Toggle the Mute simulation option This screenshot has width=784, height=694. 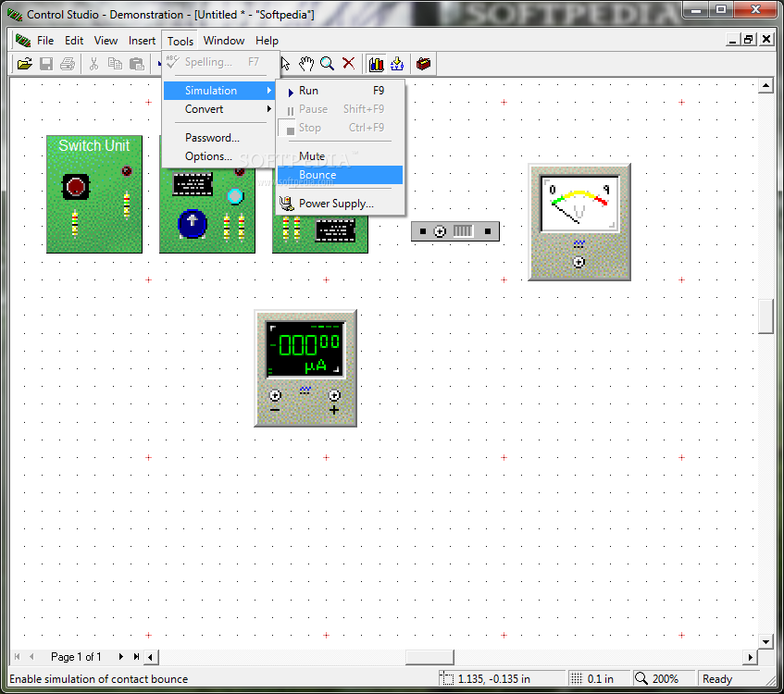(x=340, y=156)
